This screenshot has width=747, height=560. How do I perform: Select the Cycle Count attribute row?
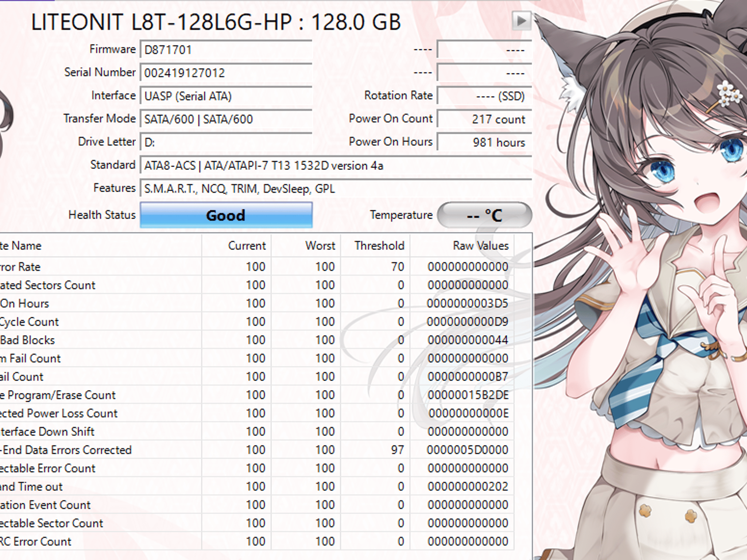(x=257, y=322)
